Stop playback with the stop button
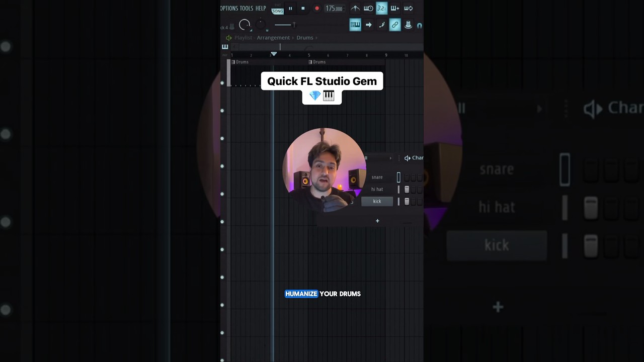Image resolution: width=644 pixels, height=362 pixels. tap(303, 9)
